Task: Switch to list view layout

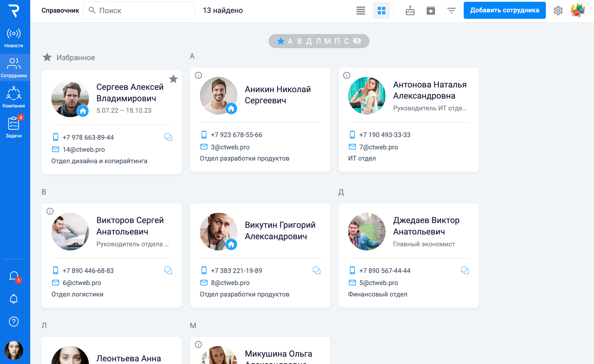Action: point(361,11)
